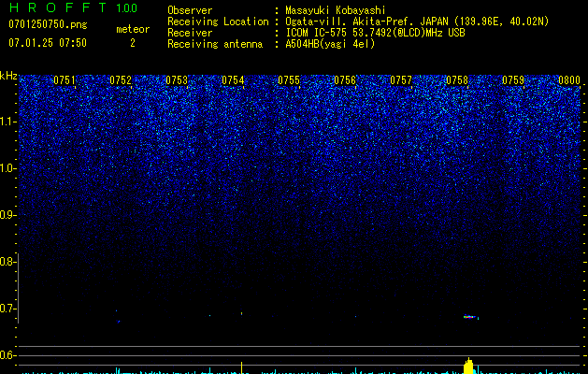The width and height of the screenshot is (588, 374).
Task: Click the 0.8 kHz axis label
Action: [x=7, y=262]
